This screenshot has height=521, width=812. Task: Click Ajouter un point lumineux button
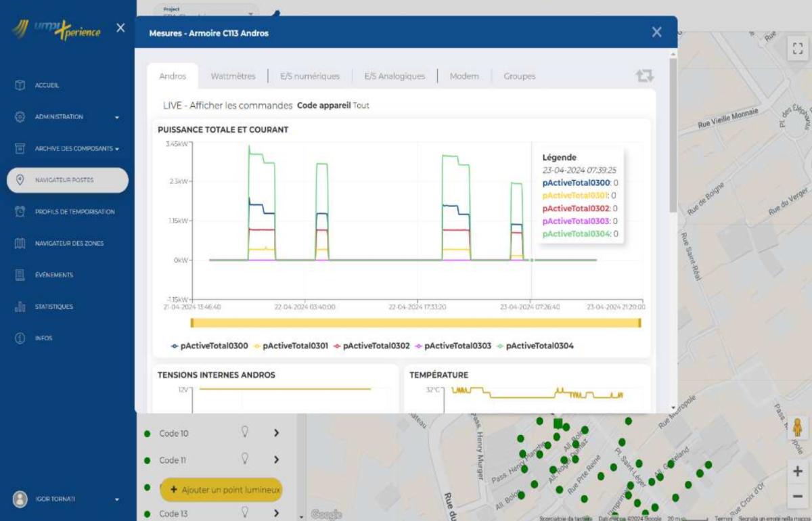pyautogui.click(x=221, y=490)
